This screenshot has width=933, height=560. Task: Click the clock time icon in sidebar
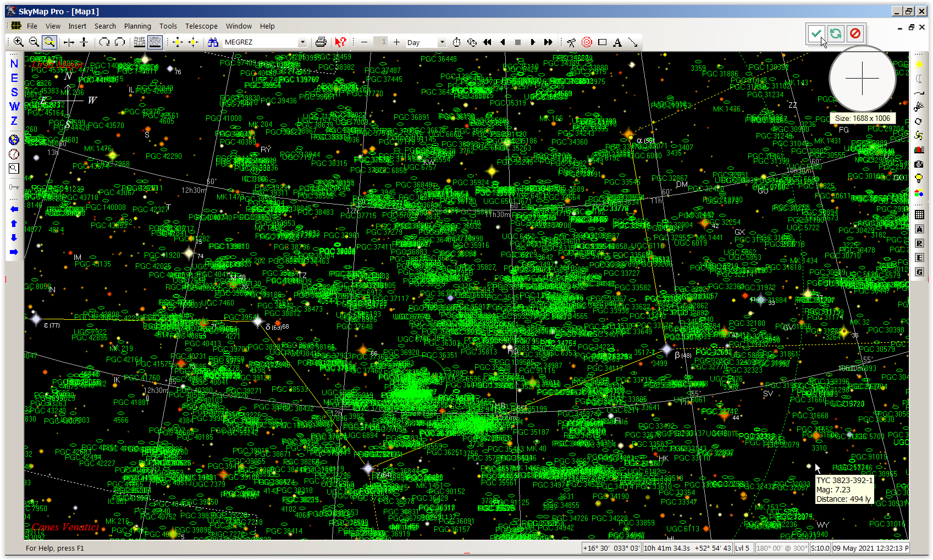click(x=14, y=154)
